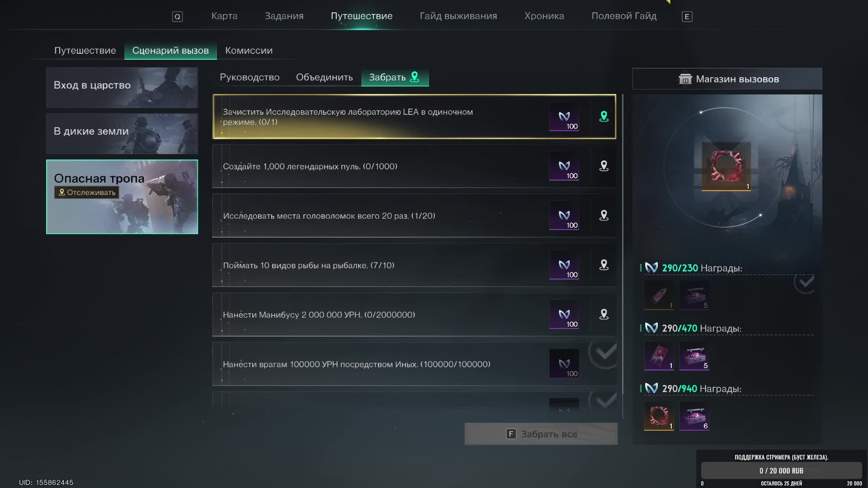The height and width of the screenshot is (488, 868).
Task: Click the challenge list vertical scrollbar
Action: tap(623, 256)
